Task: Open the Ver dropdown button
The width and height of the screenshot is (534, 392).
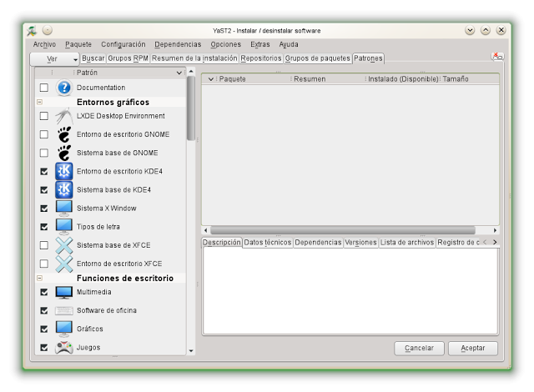Action: tap(54, 59)
